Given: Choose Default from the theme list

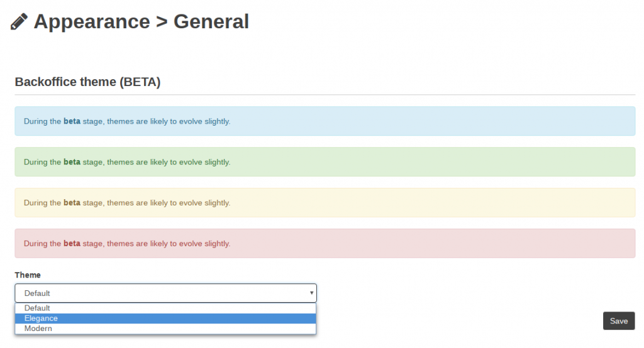Looking at the screenshot, I should (38, 308).
